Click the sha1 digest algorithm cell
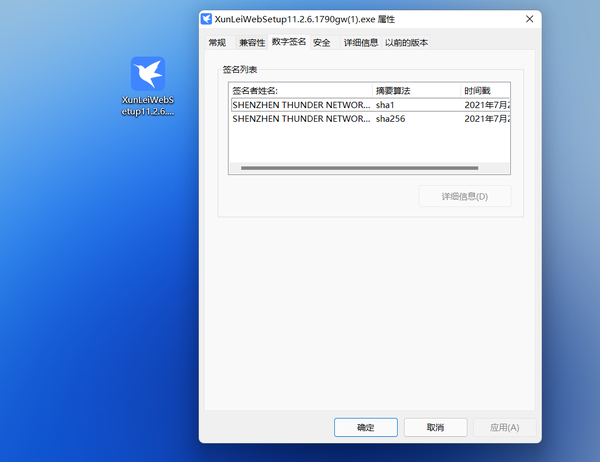This screenshot has width=600, height=462. point(385,105)
